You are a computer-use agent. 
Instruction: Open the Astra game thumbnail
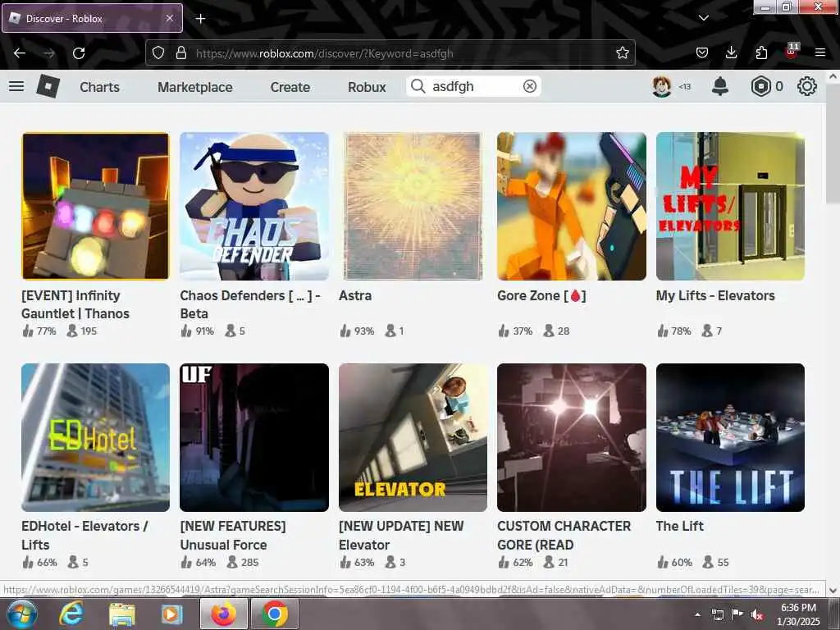[413, 206]
